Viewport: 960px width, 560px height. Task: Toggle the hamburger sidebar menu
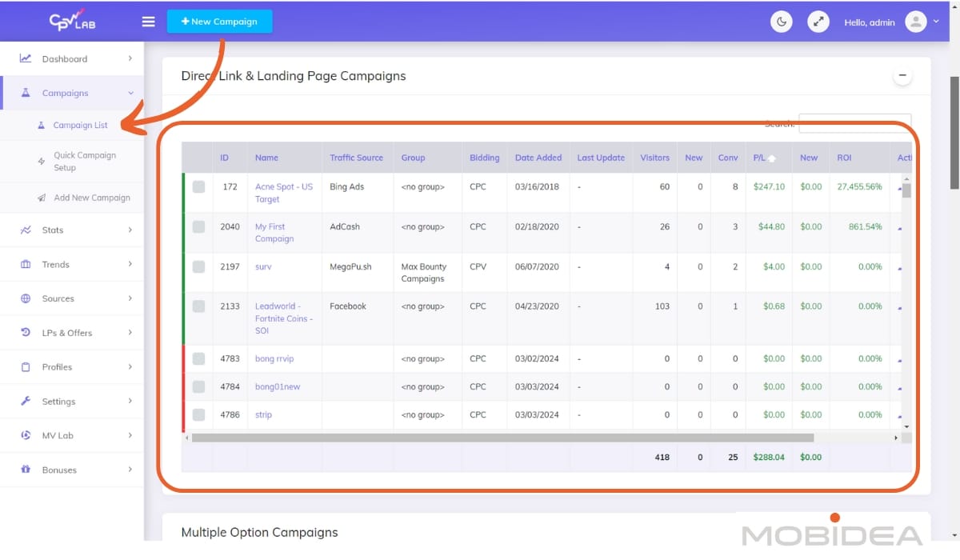coord(148,22)
